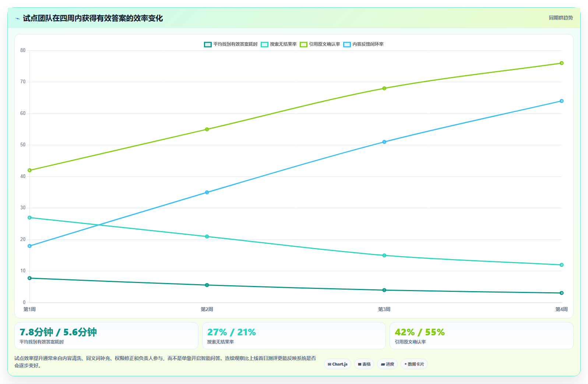The height and width of the screenshot is (384, 588).
Task: Select 内容反馈闭环率 point at 第2周
Action: tap(207, 192)
